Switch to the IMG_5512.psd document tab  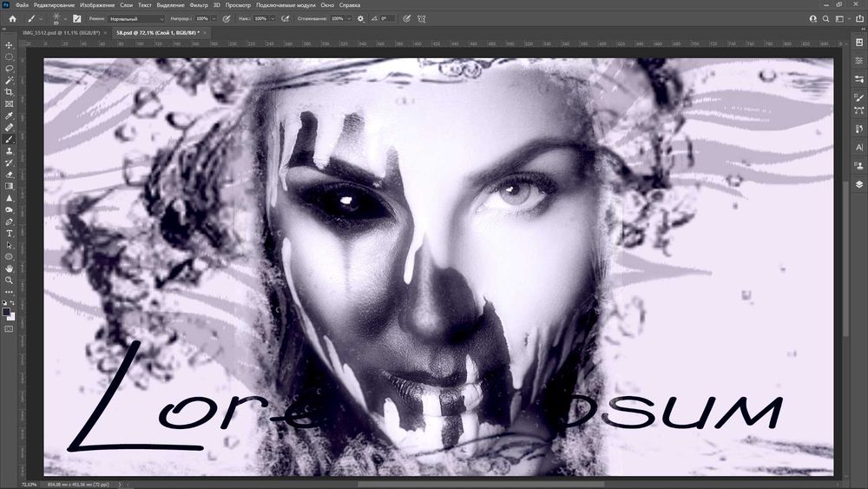point(62,33)
